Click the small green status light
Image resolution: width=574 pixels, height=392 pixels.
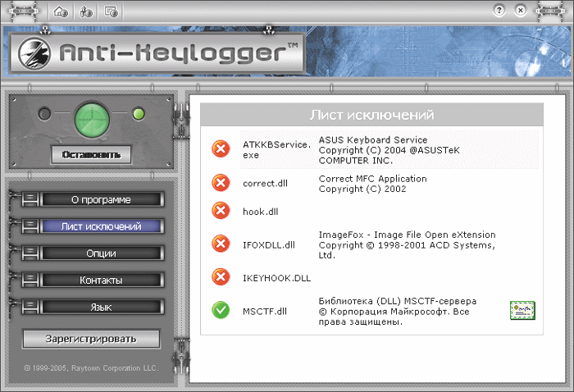click(139, 113)
